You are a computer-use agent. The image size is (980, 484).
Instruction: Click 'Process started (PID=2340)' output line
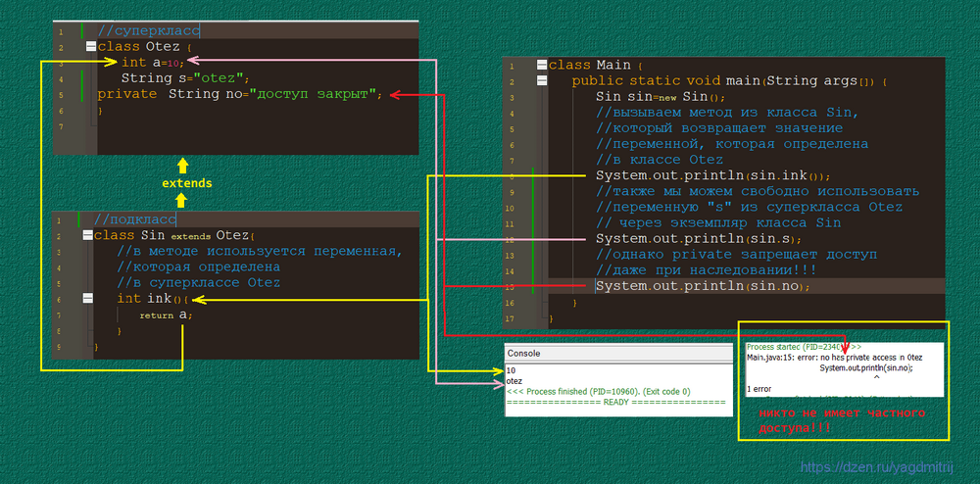tap(804, 346)
